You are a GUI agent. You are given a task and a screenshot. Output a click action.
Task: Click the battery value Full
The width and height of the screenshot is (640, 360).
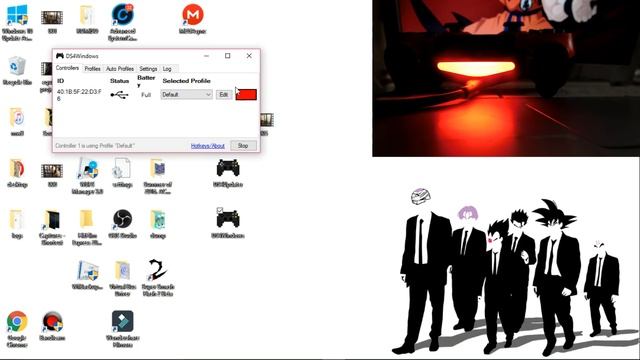click(146, 95)
